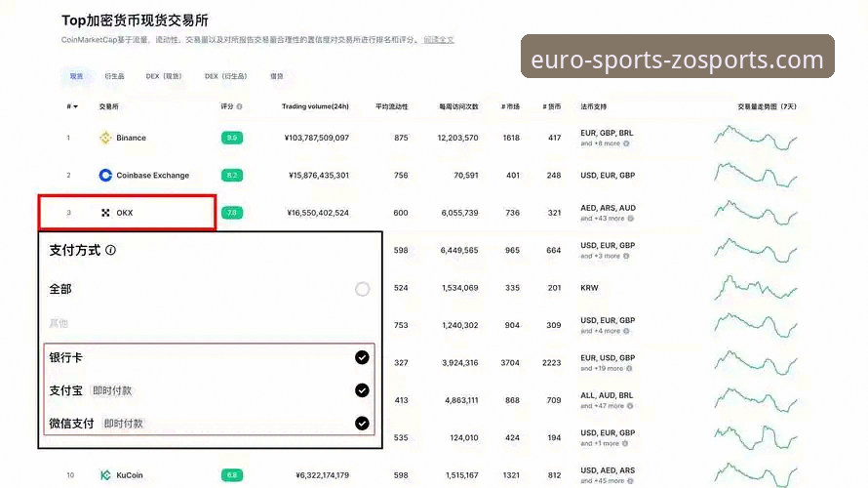Click the info icon next to 支付方式

coord(110,250)
